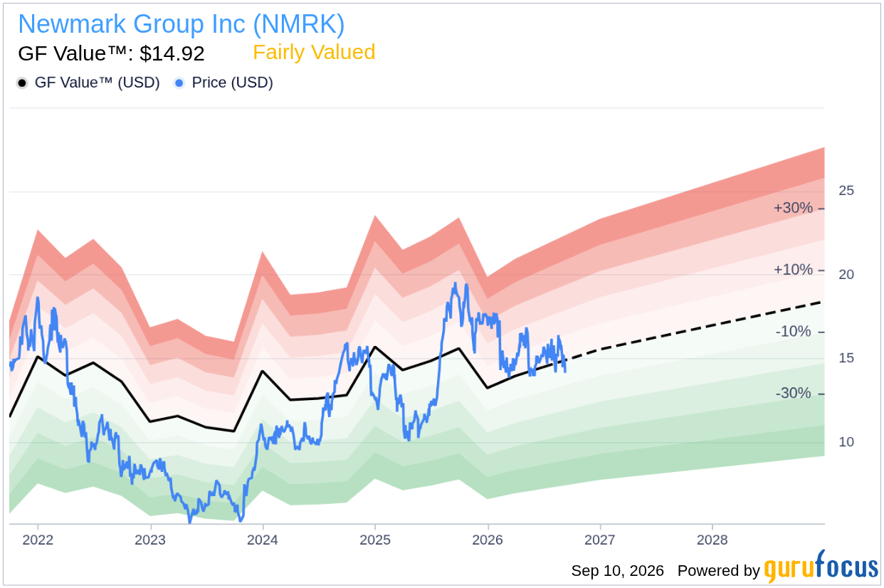Click the 2027 x-axis label
This screenshot has height=588, width=884.
pos(600,540)
